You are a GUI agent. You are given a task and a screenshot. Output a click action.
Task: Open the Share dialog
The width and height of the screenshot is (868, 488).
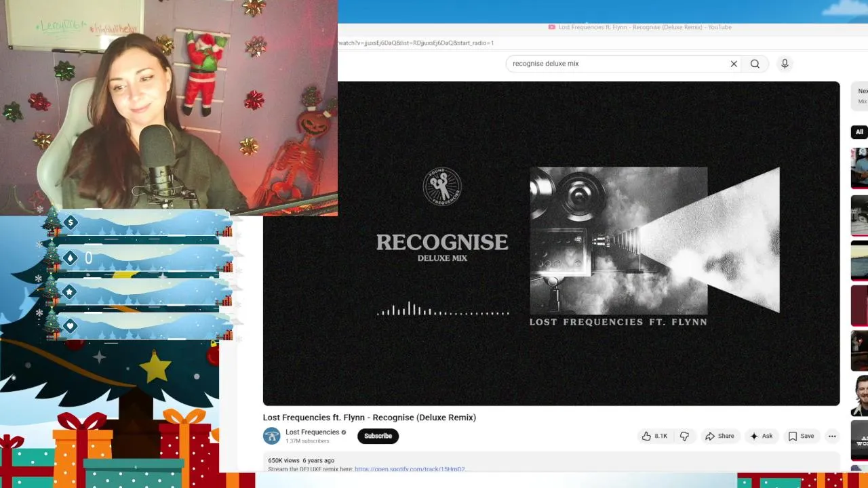point(719,436)
